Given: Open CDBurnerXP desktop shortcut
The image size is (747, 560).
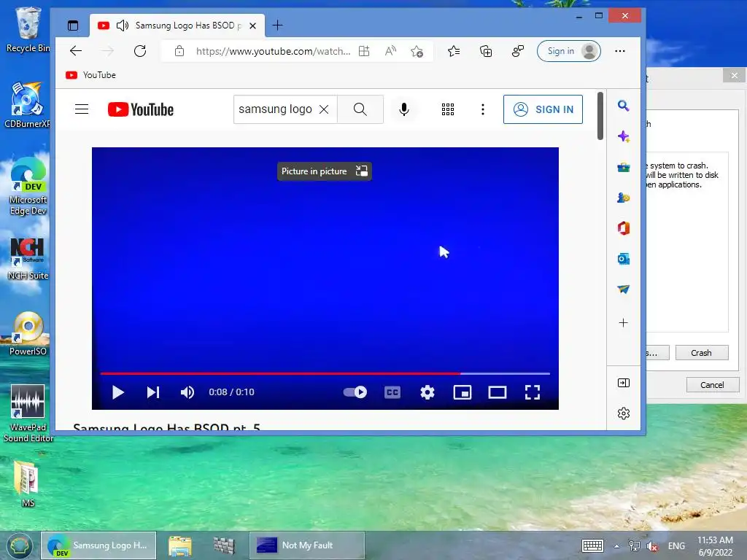Looking at the screenshot, I should [27, 105].
